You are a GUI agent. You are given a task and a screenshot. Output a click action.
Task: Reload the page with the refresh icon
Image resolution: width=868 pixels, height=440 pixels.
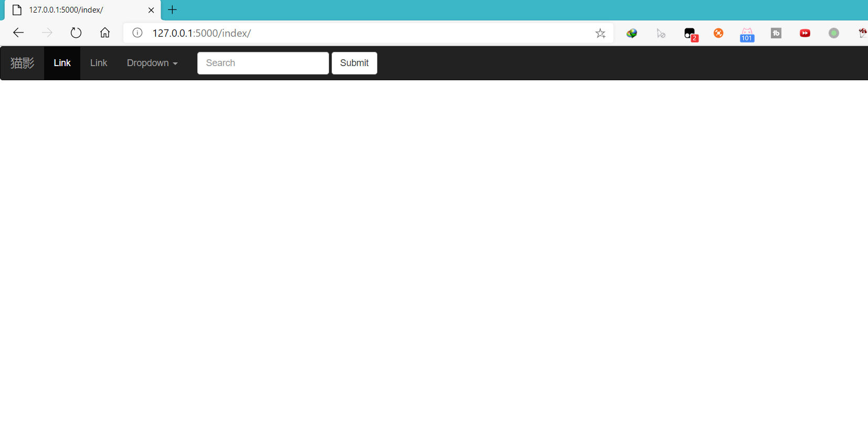click(76, 33)
